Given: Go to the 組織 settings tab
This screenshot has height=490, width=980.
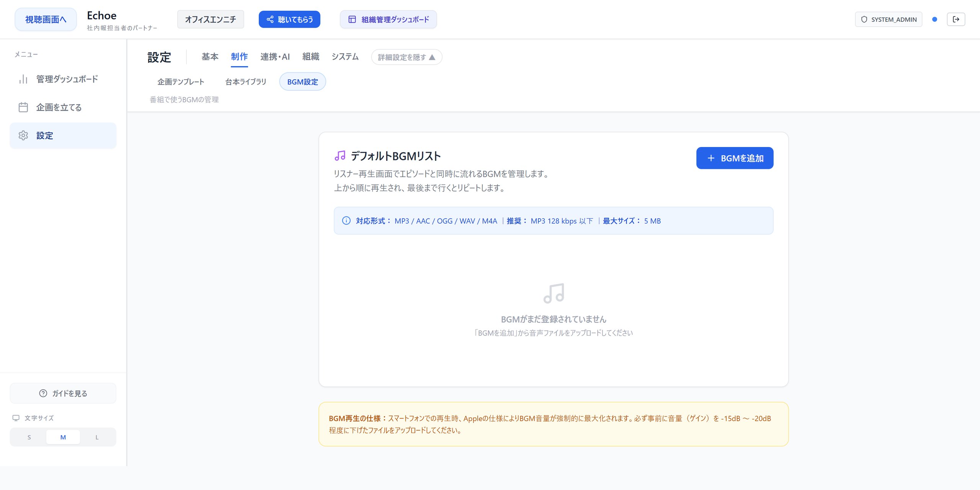Looking at the screenshot, I should click(310, 57).
